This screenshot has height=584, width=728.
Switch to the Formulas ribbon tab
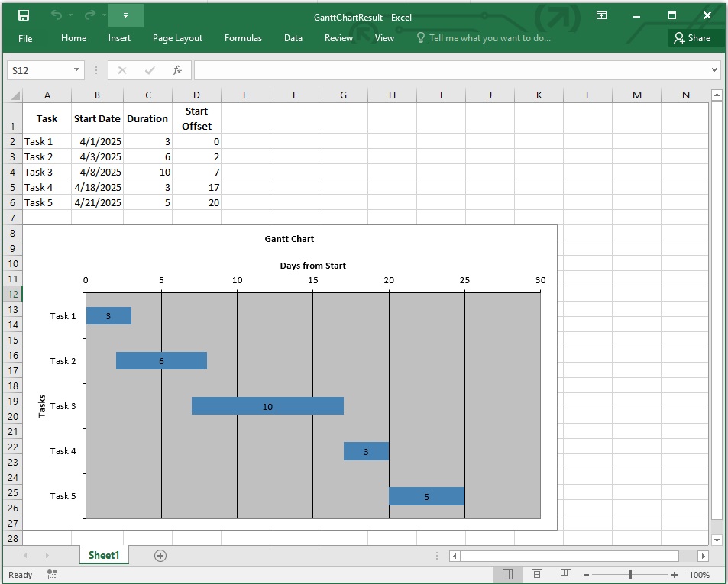(243, 37)
